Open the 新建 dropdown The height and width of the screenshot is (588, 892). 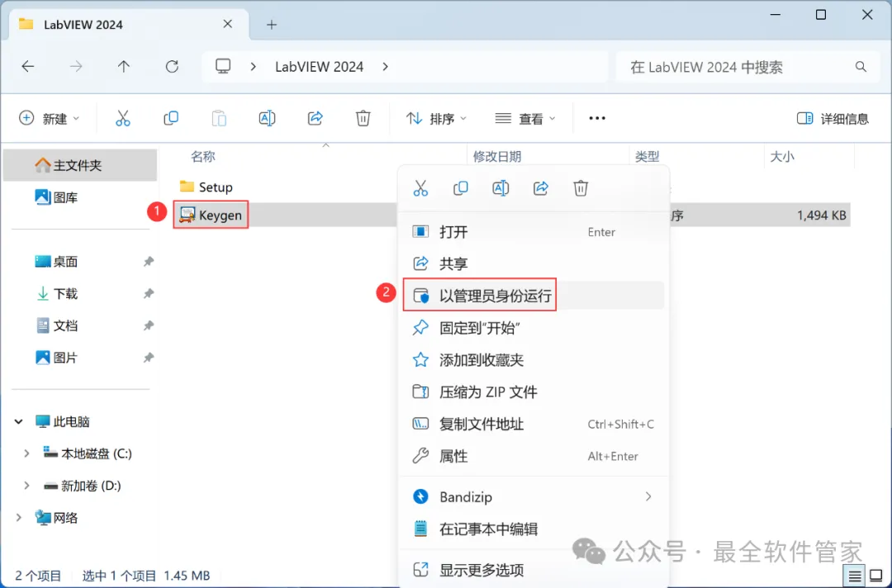(50, 118)
